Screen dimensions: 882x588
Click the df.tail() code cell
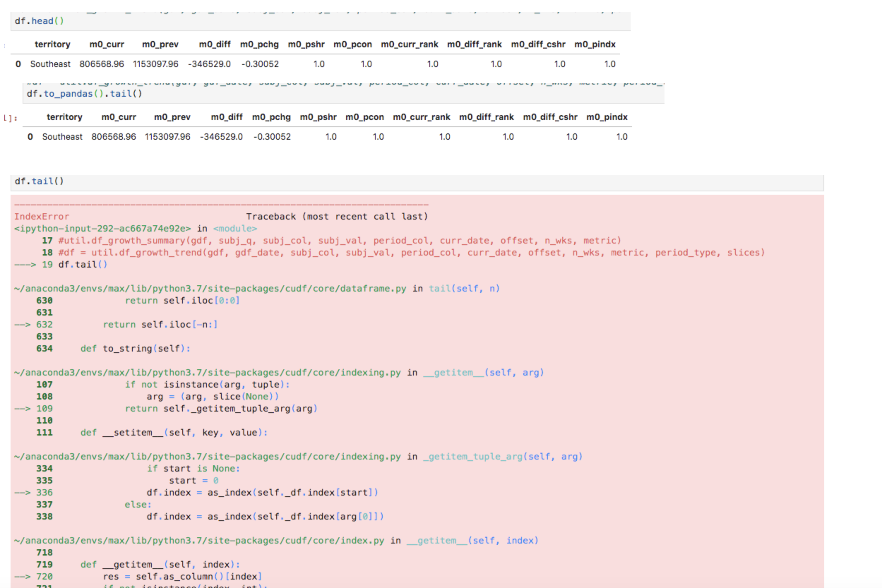coord(38,181)
